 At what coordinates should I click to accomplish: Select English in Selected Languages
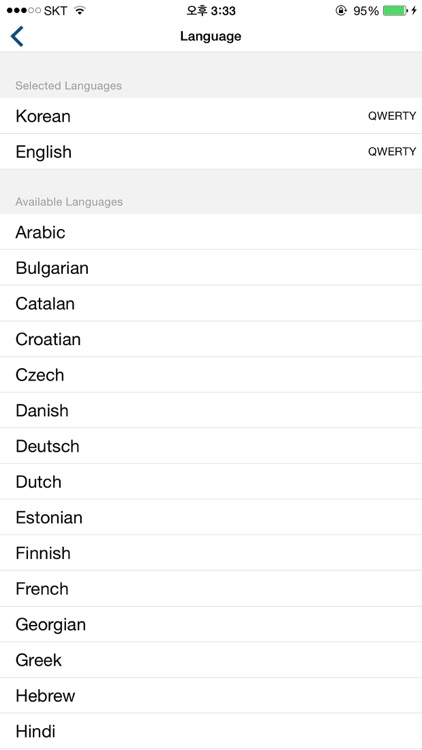[x=211, y=152]
